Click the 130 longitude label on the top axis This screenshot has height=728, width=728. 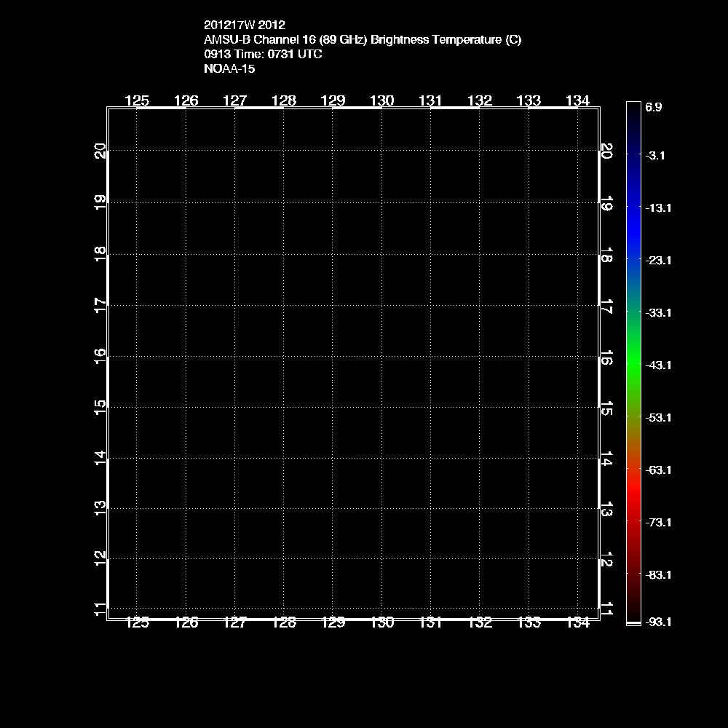point(381,100)
